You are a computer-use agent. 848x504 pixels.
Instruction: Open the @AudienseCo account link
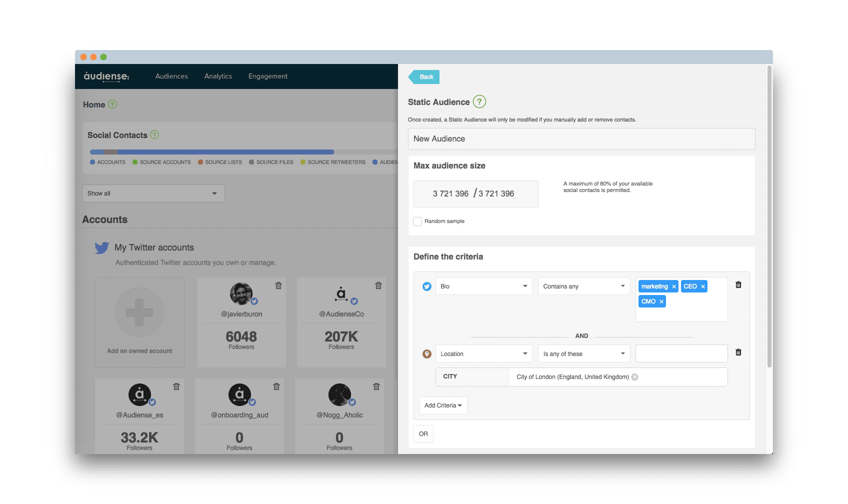341,314
